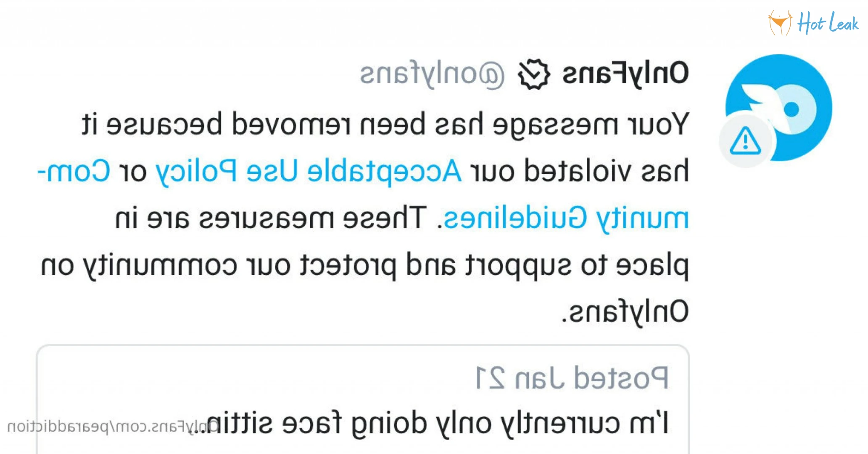The height and width of the screenshot is (454, 868).
Task: Click the 'has violated our' text
Action: (x=580, y=172)
